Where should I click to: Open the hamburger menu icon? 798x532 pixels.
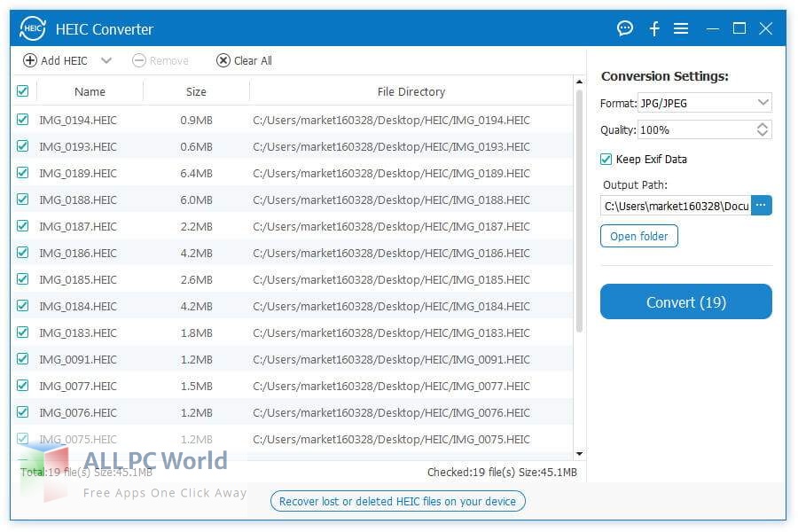tap(681, 28)
